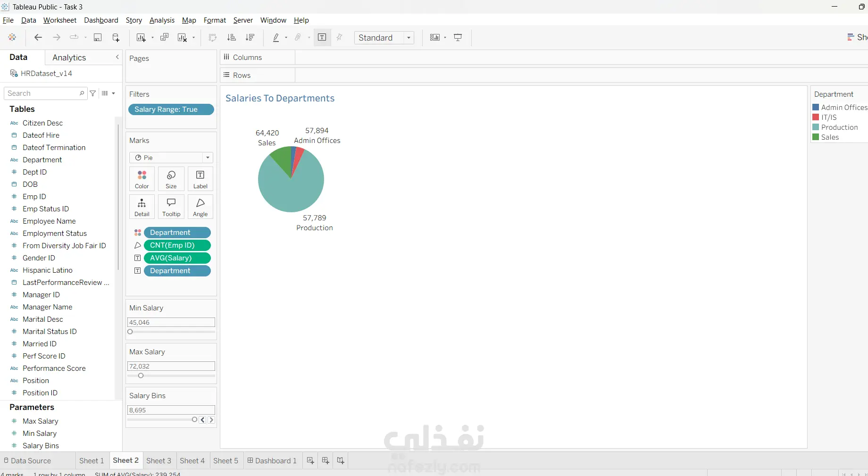Click the Salary Range: True filter pill
868x476 pixels.
(x=171, y=109)
